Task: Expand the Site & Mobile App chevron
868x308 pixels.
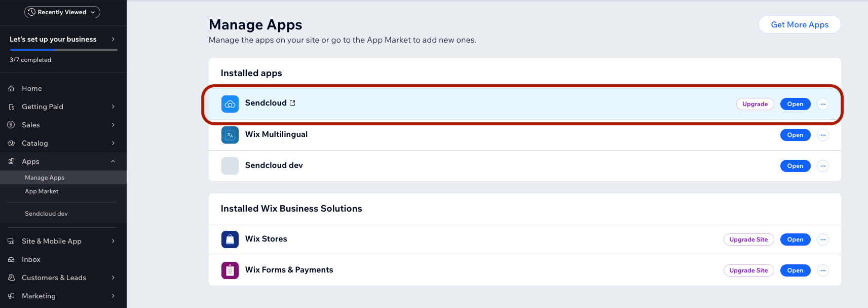Action: pyautogui.click(x=113, y=241)
